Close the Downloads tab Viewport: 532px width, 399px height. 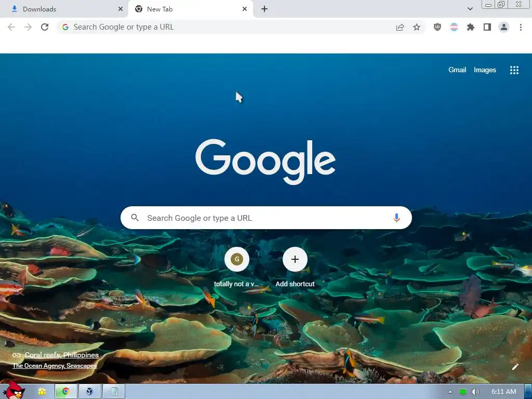tap(121, 9)
